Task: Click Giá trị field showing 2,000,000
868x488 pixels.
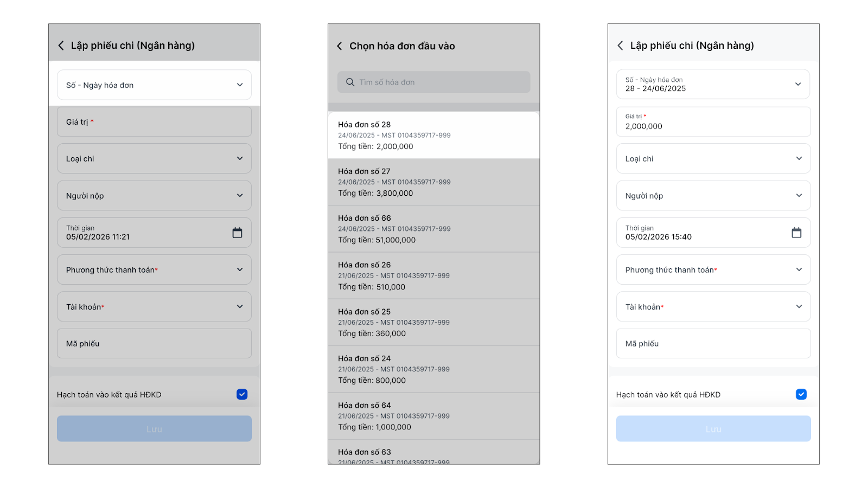Action: [713, 122]
